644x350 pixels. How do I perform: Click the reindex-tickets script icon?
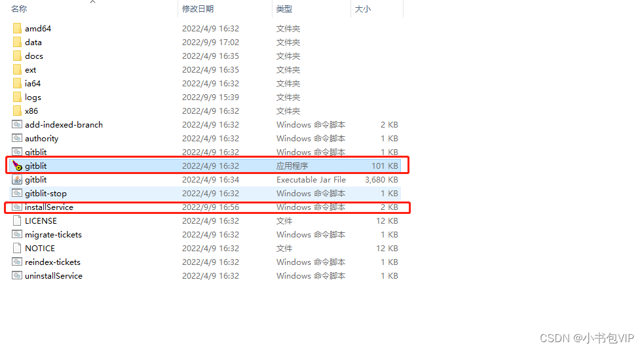pos(17,262)
